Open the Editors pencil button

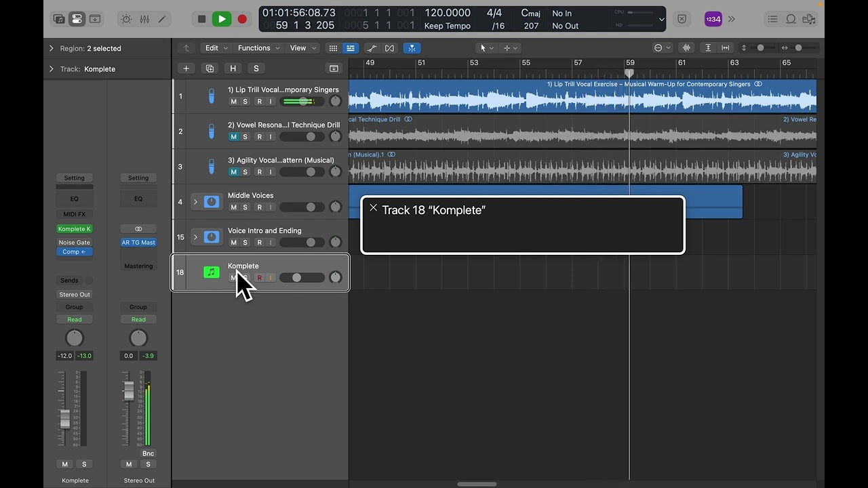click(x=162, y=19)
